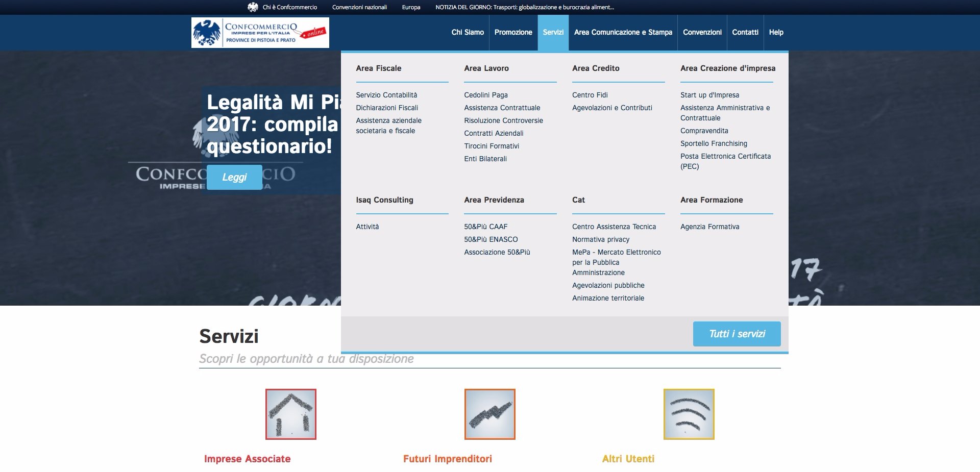Click the Confcommercio eagle icon in top bar

(x=253, y=7)
